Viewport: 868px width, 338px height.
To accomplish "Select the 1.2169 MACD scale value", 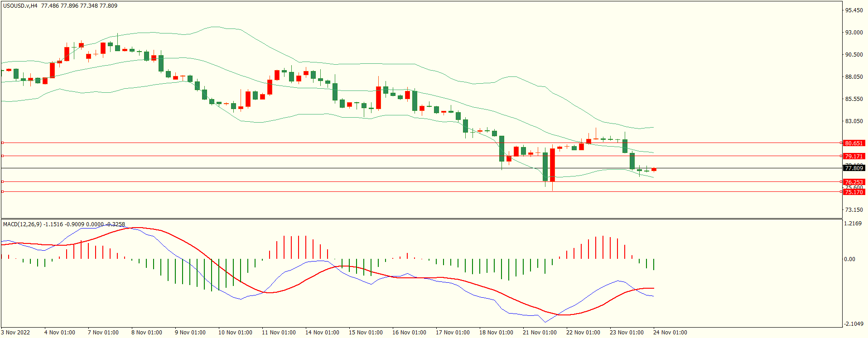I will pos(853,224).
